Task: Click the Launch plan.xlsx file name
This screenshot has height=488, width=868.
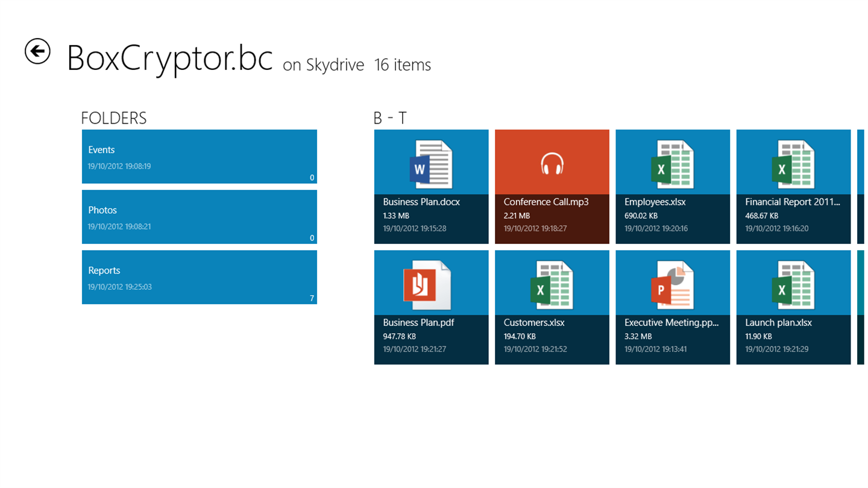Action: [779, 323]
